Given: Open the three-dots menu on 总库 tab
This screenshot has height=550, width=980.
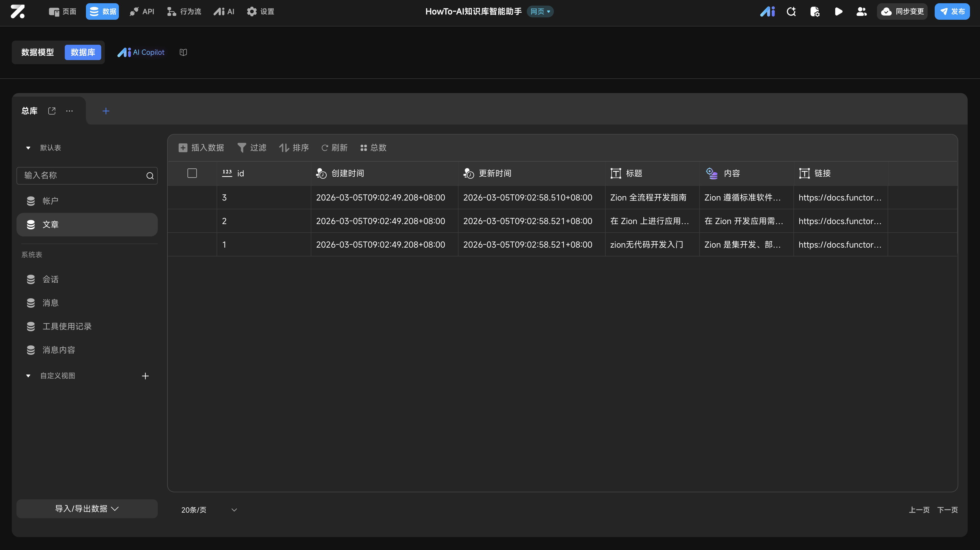Looking at the screenshot, I should pos(69,111).
